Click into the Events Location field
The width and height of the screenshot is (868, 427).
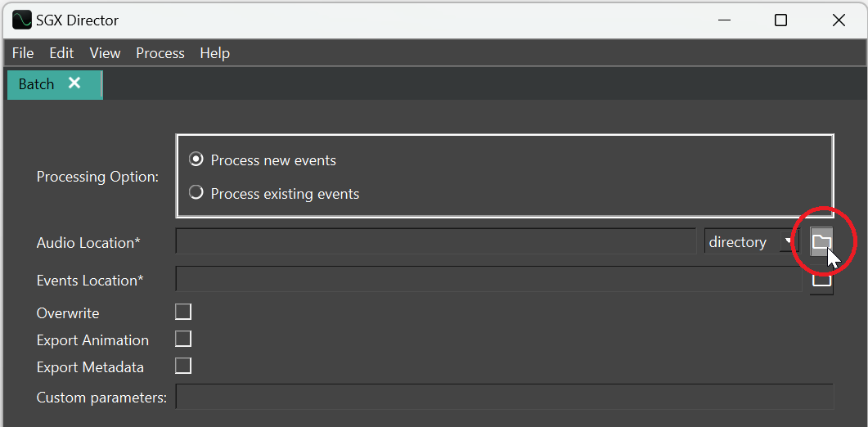(488, 280)
